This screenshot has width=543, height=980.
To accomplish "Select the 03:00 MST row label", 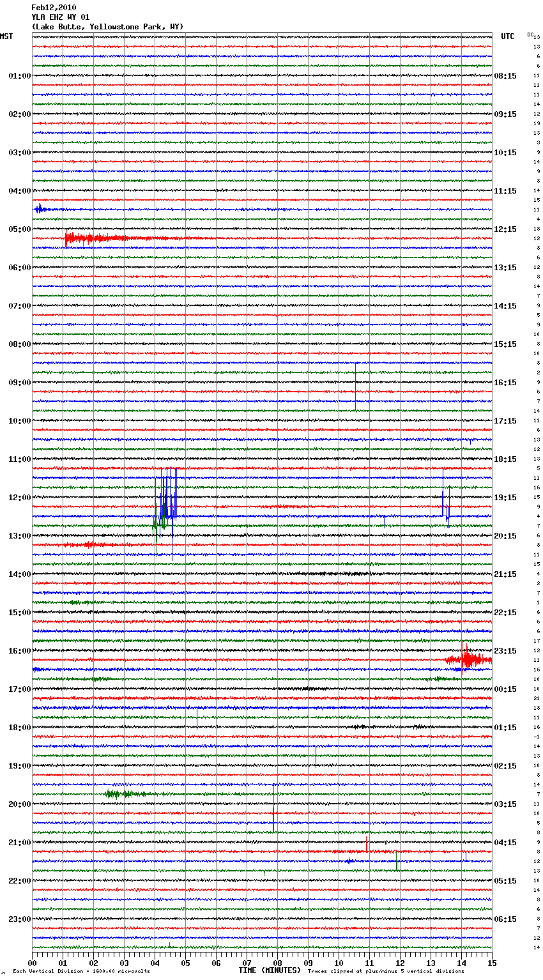I will click(x=20, y=153).
